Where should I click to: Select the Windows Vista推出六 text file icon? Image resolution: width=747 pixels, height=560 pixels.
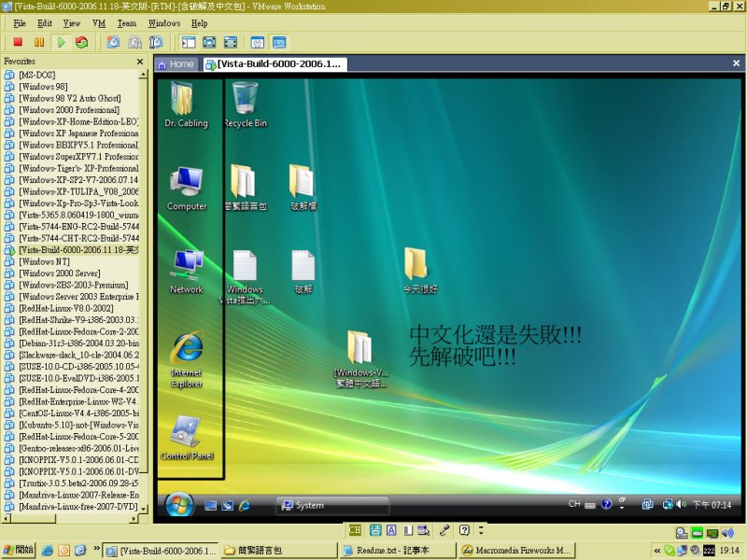pyautogui.click(x=245, y=277)
